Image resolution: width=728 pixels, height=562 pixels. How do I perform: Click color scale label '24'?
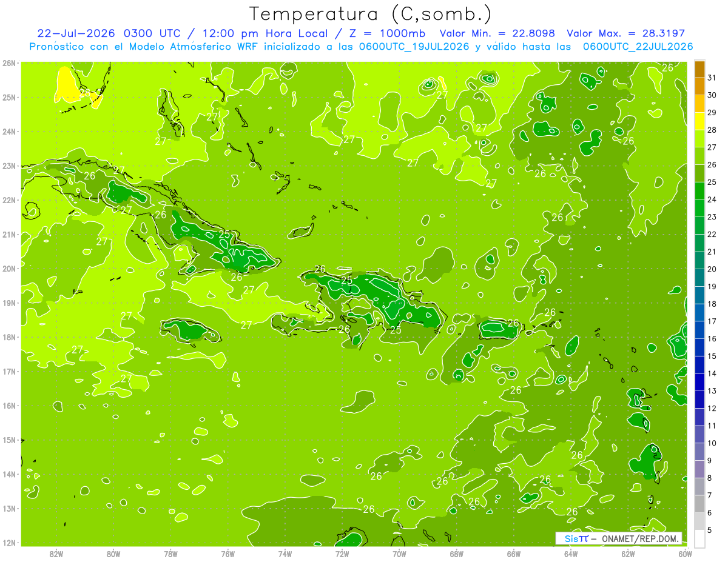pos(712,199)
